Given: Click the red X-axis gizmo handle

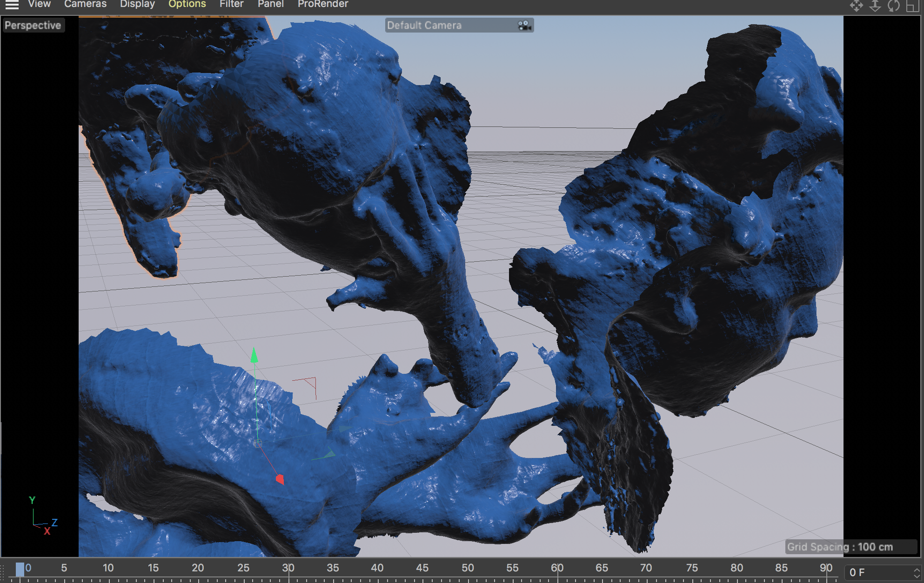Looking at the screenshot, I should [x=280, y=479].
